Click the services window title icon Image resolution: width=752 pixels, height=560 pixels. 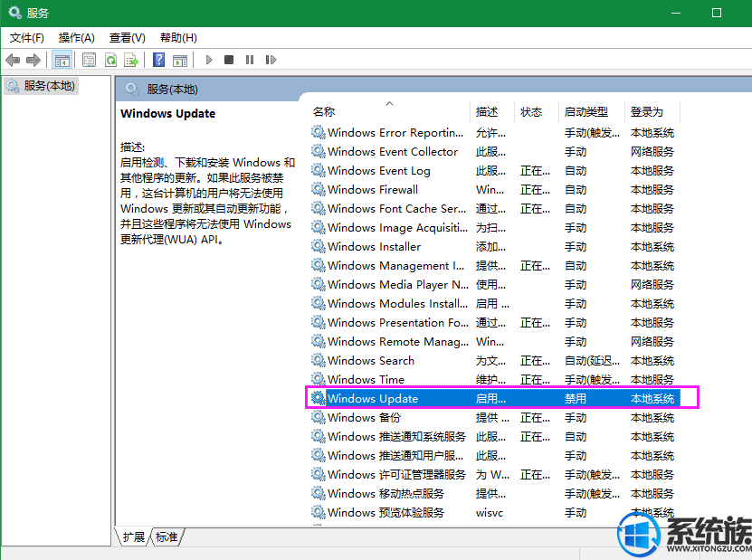click(x=14, y=13)
